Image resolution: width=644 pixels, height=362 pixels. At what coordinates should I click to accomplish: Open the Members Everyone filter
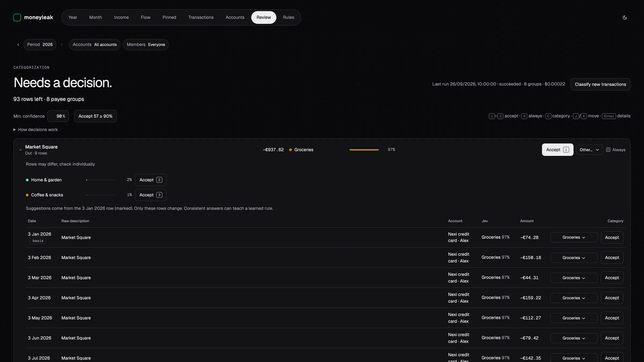click(146, 45)
